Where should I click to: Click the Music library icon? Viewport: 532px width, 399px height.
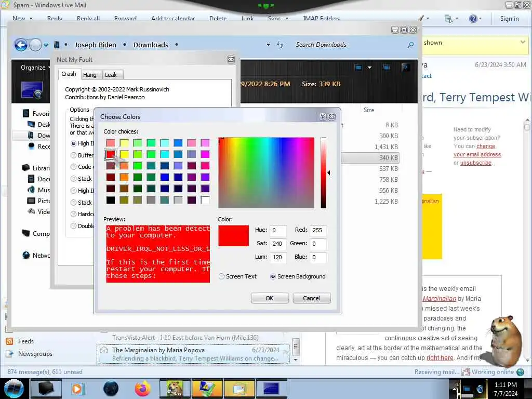31,190
